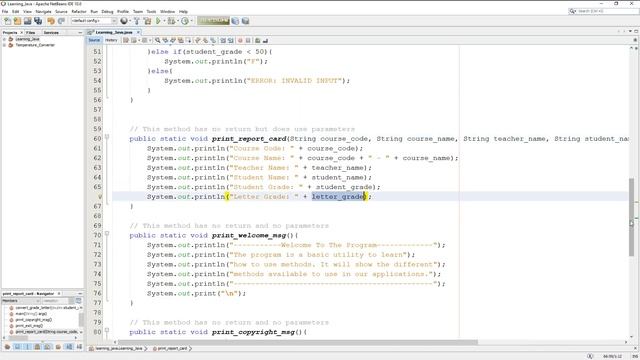Toggle Show Non-Public Members in Navigator

[37, 347]
